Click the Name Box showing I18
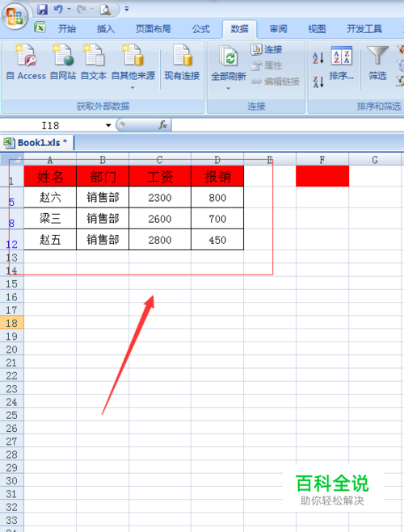 [x=51, y=126]
